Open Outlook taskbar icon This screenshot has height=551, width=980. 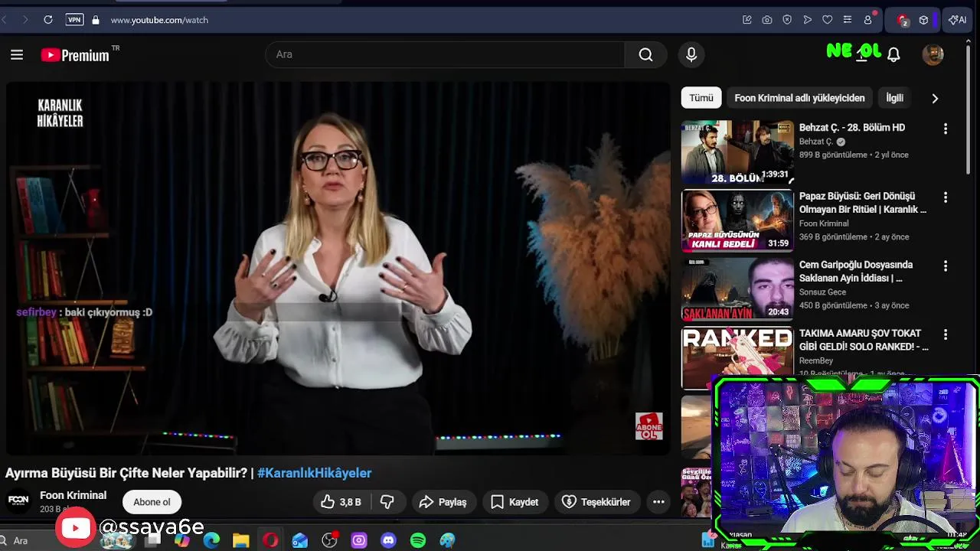click(300, 540)
